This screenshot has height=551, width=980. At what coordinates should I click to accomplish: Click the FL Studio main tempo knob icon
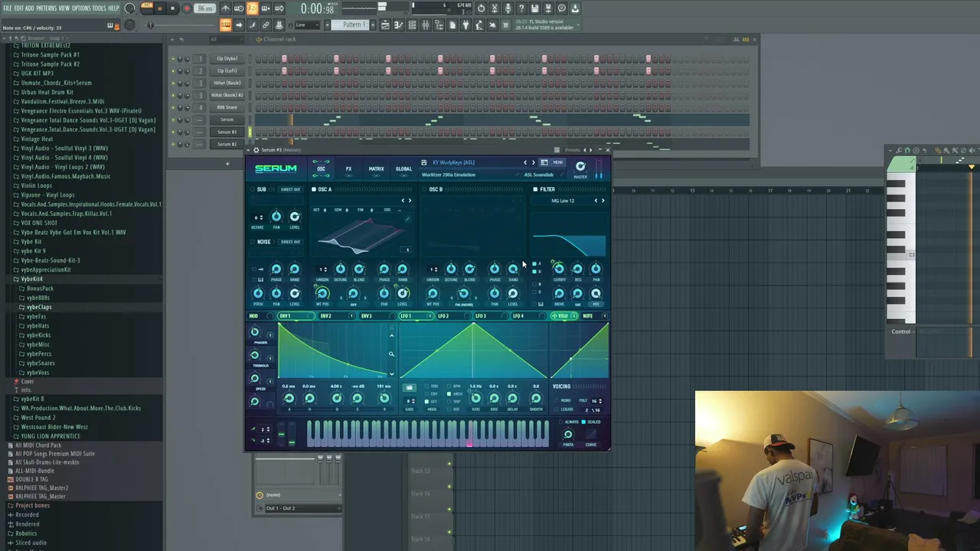click(130, 8)
